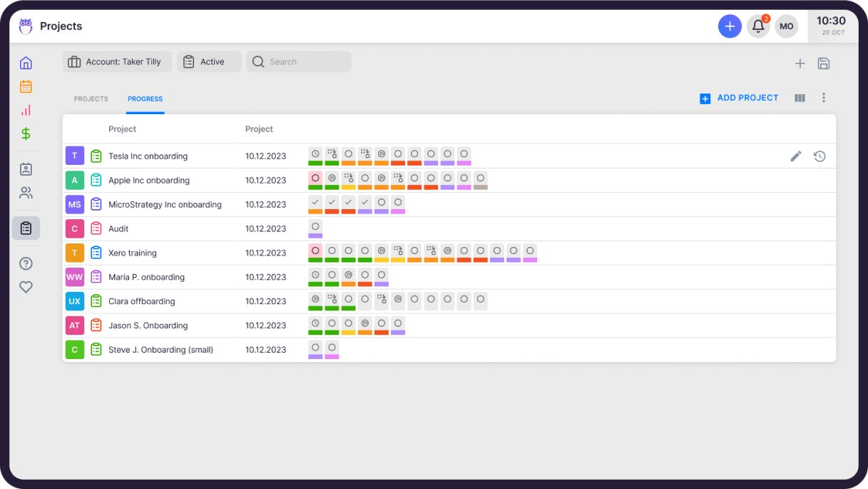
Task: Open the Active status filter
Action: (x=209, y=61)
